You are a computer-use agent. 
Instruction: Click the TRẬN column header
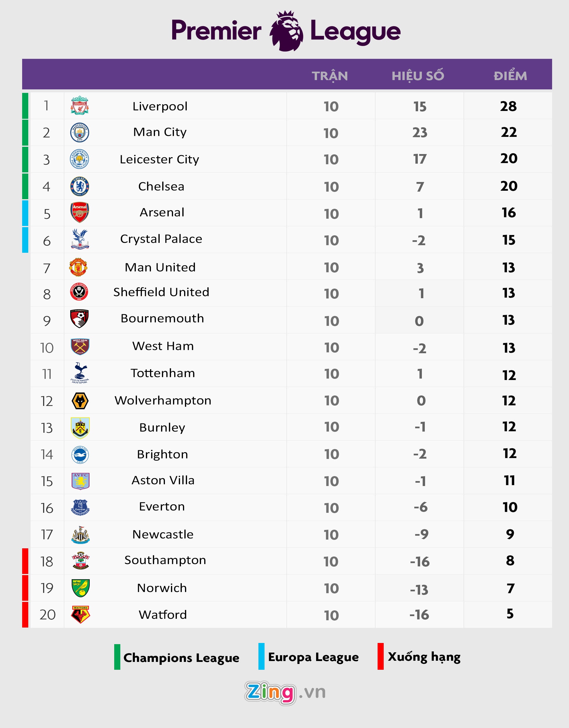coord(330,76)
